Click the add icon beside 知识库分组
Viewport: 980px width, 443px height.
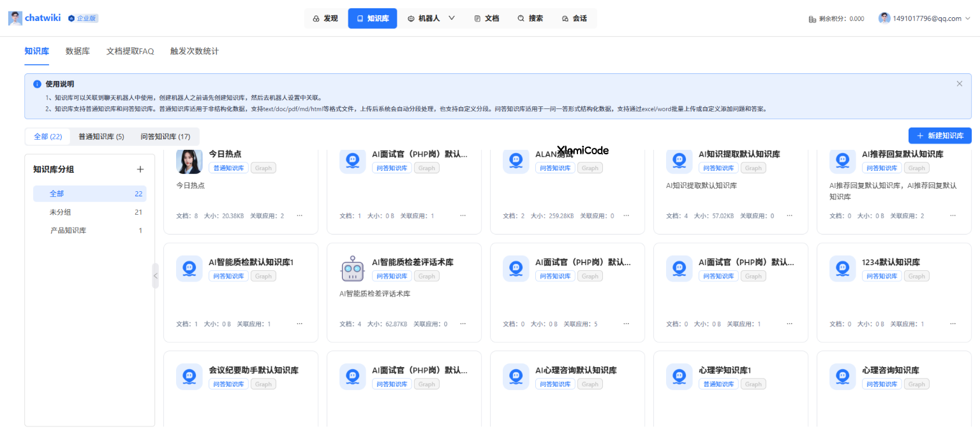tap(140, 169)
